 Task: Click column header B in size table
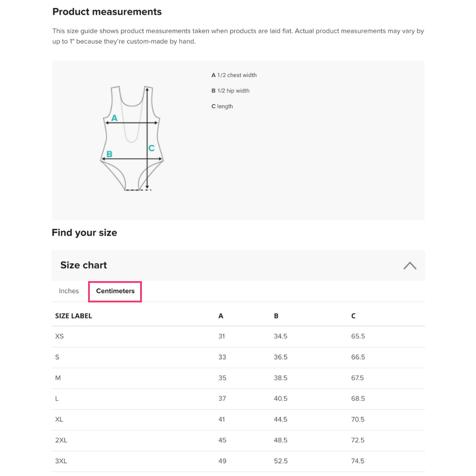click(276, 316)
